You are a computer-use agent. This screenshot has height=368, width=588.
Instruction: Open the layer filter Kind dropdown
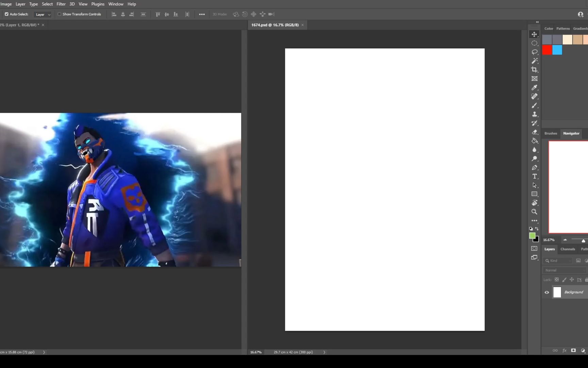coord(558,261)
